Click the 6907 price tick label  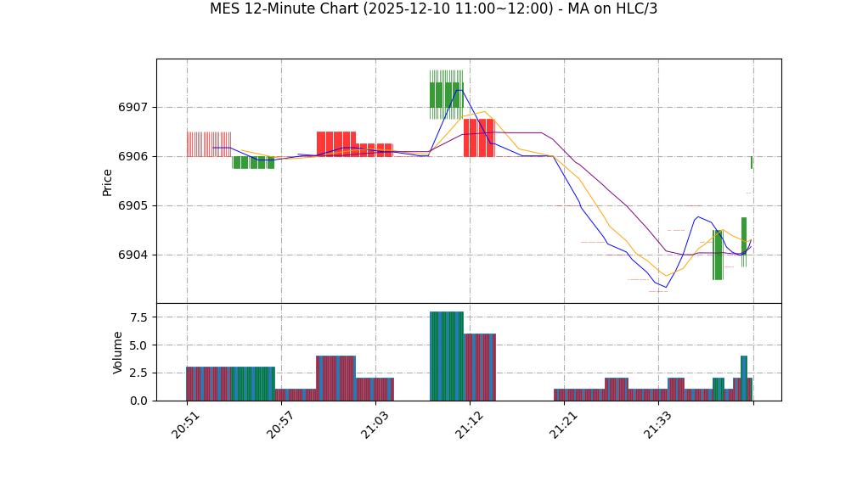point(132,108)
